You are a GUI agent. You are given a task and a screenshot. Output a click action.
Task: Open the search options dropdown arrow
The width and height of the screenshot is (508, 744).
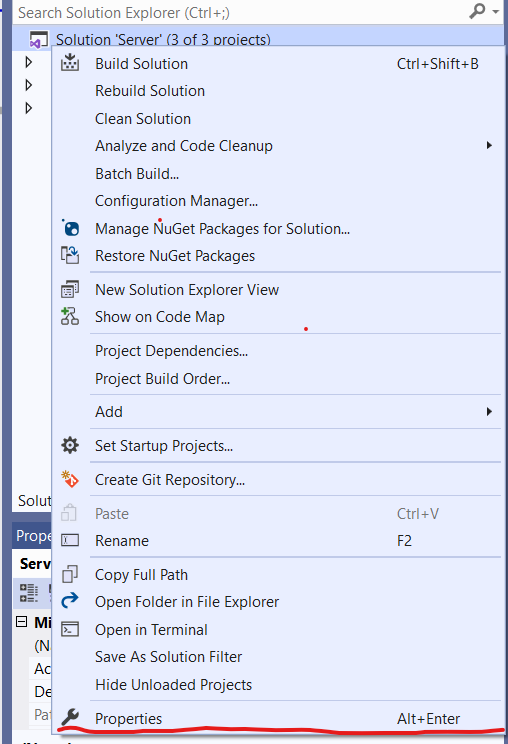point(496,11)
